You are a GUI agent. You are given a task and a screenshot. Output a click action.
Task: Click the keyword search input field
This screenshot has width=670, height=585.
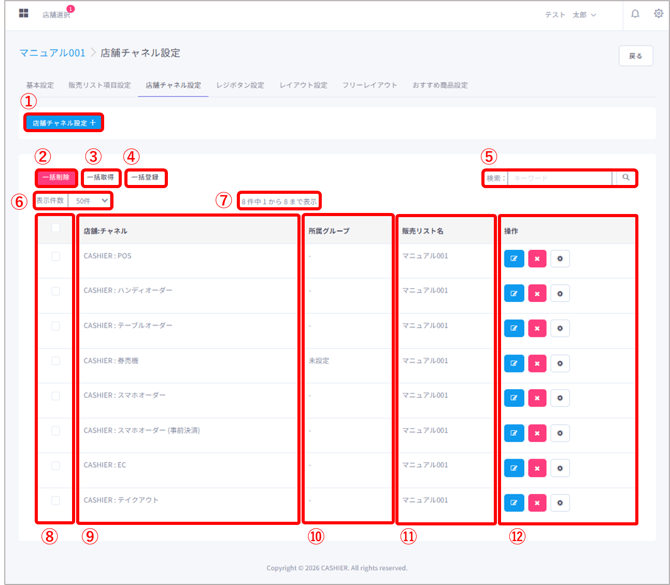pyautogui.click(x=560, y=178)
